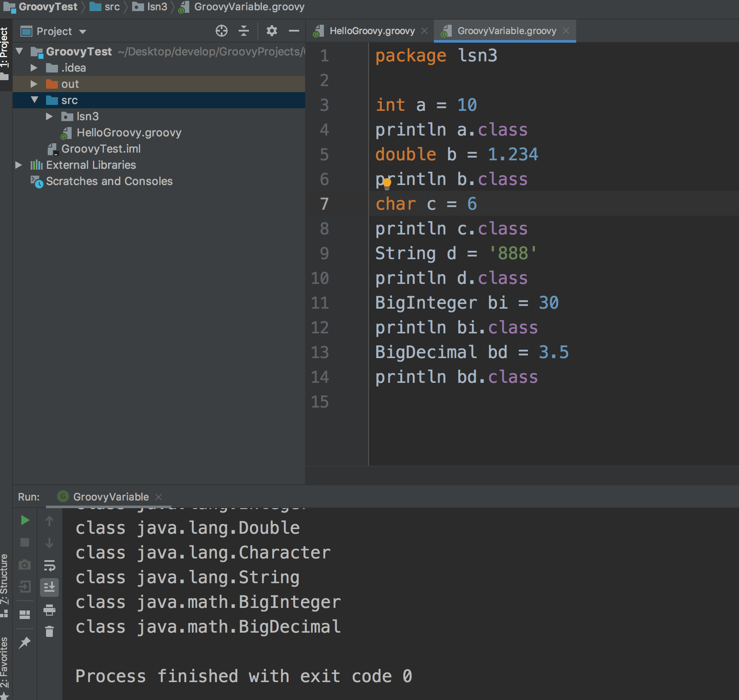The width and height of the screenshot is (739, 700).
Task: Click the print icon in Run console
Action: (x=49, y=610)
